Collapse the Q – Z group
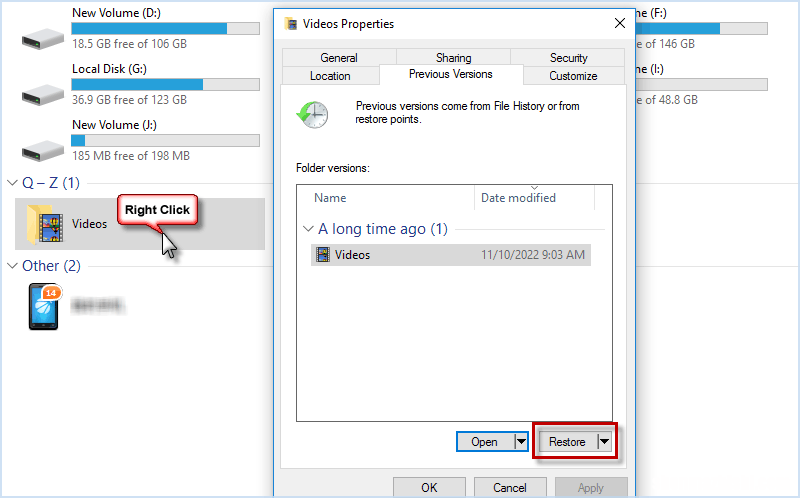Image resolution: width=800 pixels, height=498 pixels. tap(13, 183)
